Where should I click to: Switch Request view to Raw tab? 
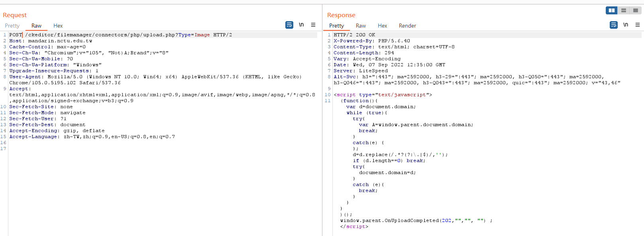36,26
